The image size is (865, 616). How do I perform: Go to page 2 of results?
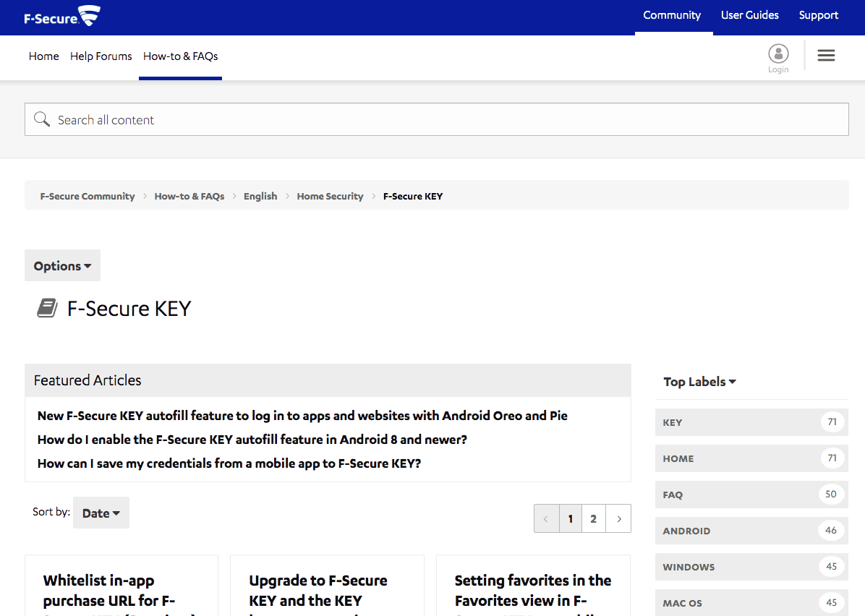pos(593,518)
